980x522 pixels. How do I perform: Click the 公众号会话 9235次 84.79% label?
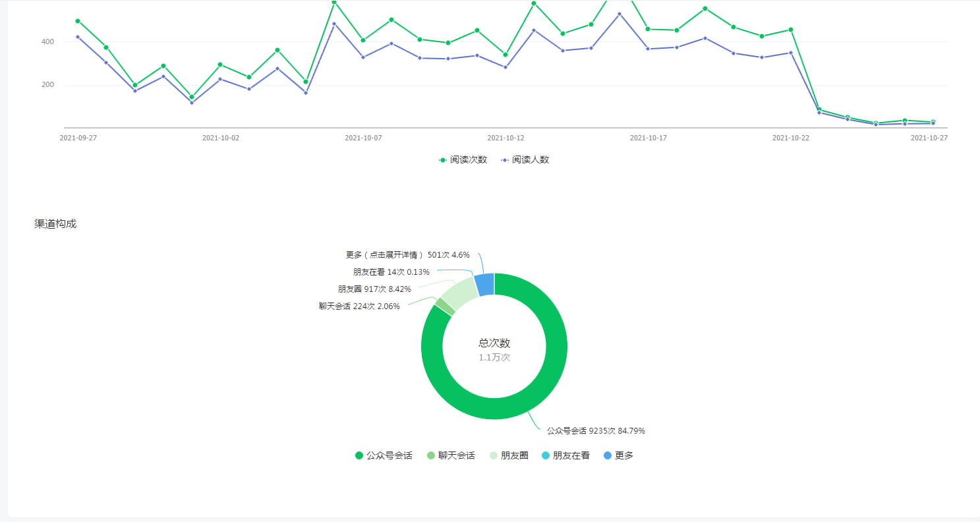596,431
